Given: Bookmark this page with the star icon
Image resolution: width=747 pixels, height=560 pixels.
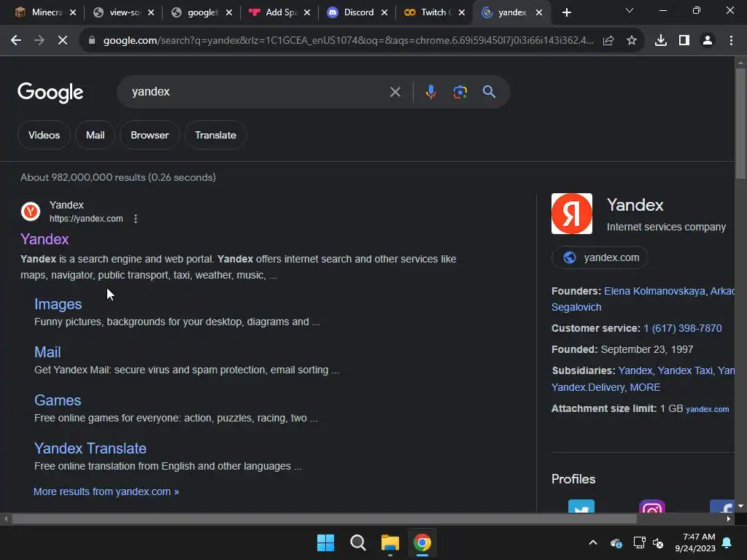Looking at the screenshot, I should tap(632, 41).
